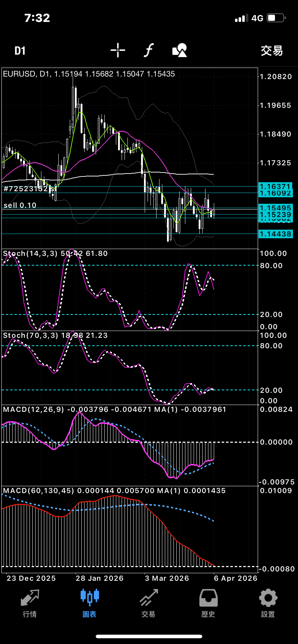Open the Quotes tab icon (行情)
Screen dimensions: 298x644
30,604
